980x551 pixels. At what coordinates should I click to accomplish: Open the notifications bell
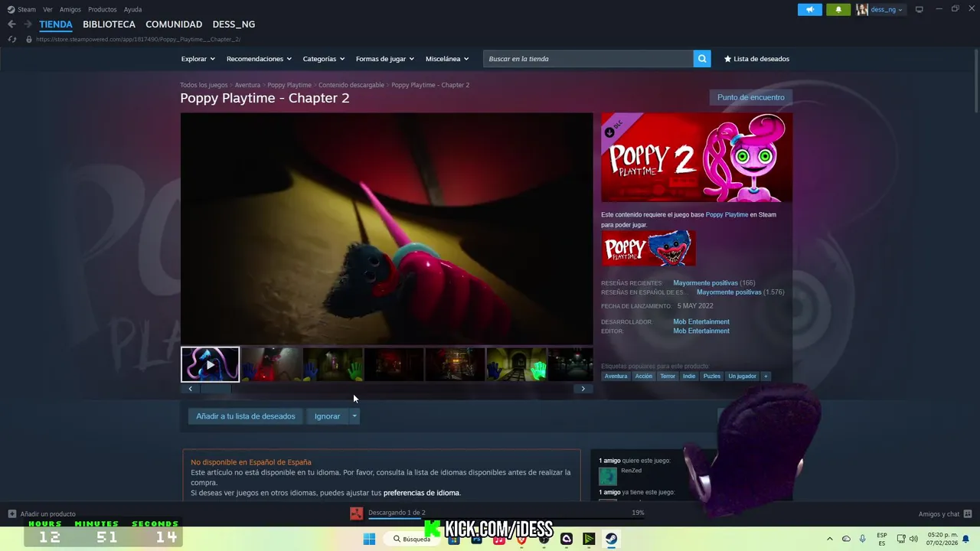click(x=838, y=9)
